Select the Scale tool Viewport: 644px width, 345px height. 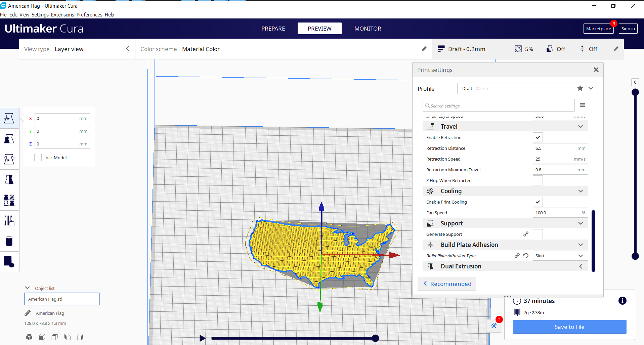click(x=9, y=139)
